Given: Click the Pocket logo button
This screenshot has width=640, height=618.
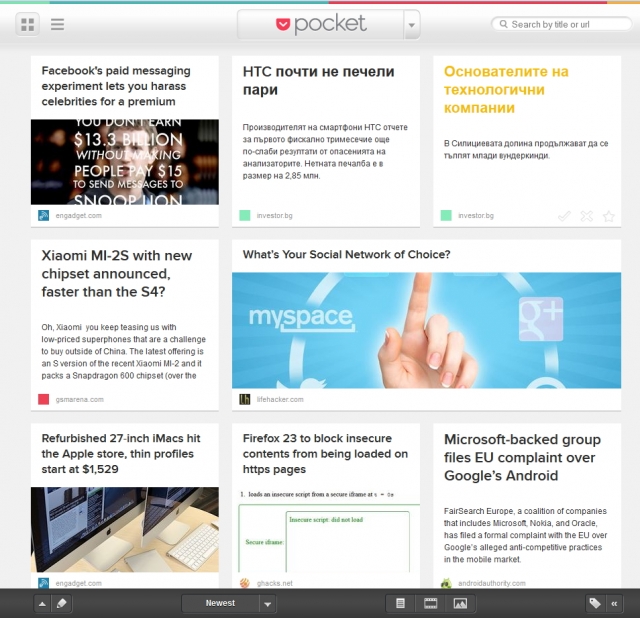Looking at the screenshot, I should (320, 24).
